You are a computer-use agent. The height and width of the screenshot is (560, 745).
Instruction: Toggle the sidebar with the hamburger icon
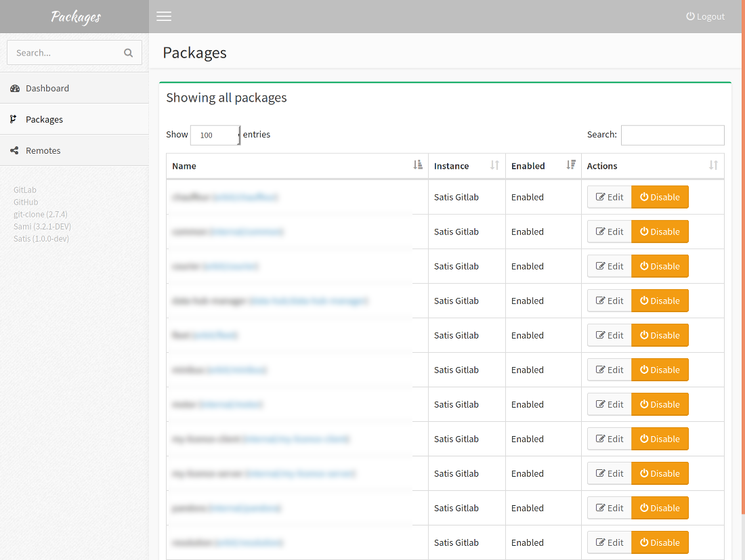tap(164, 16)
